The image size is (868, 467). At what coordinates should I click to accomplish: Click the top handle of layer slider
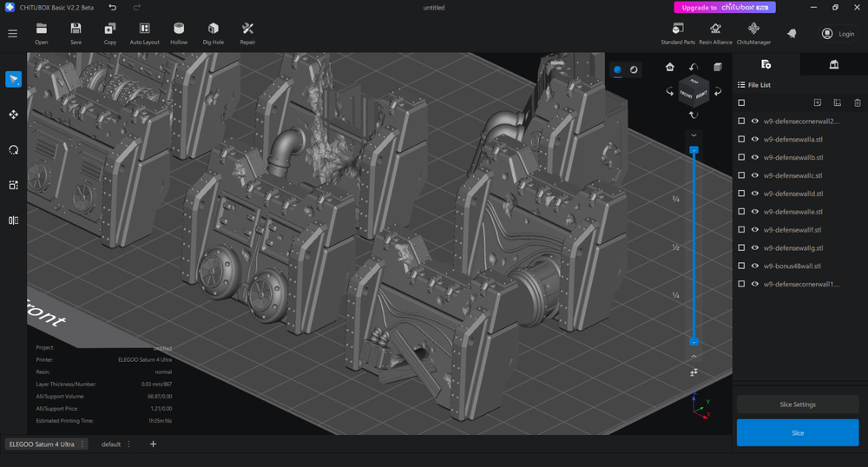[694, 150]
